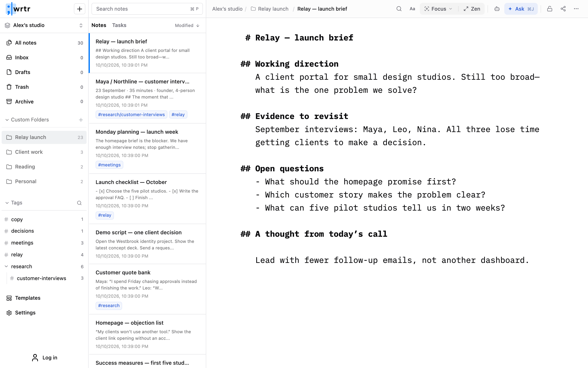The height and width of the screenshot is (368, 588).
Task: Click the robot assistant icon
Action: pos(497,9)
